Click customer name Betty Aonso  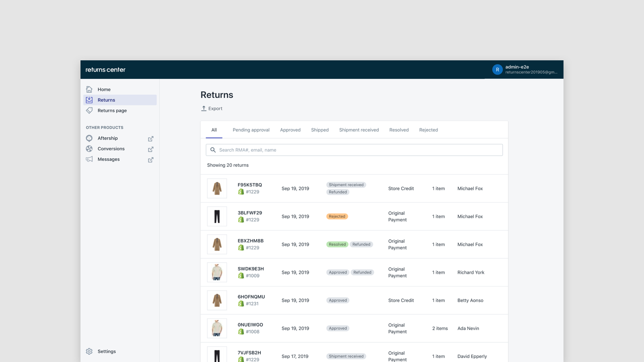[x=470, y=300]
